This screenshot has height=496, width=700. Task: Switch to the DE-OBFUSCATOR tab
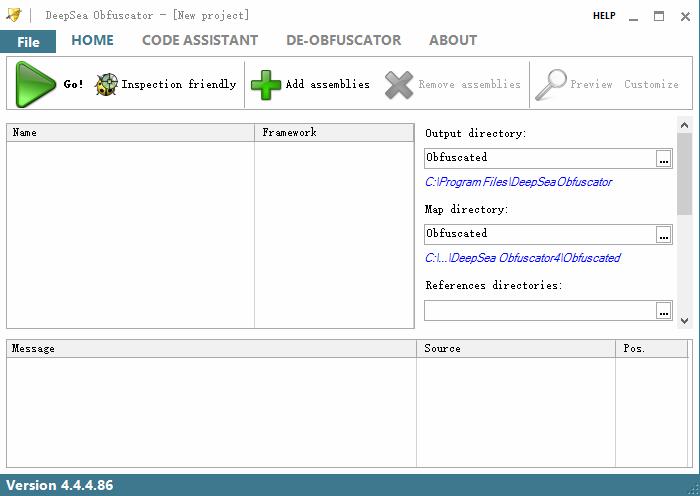344,40
